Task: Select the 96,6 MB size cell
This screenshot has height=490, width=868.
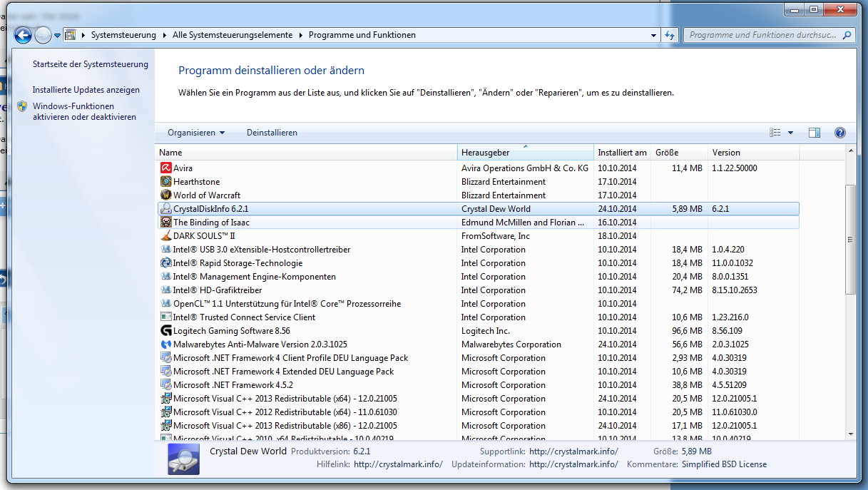Action: coord(688,331)
